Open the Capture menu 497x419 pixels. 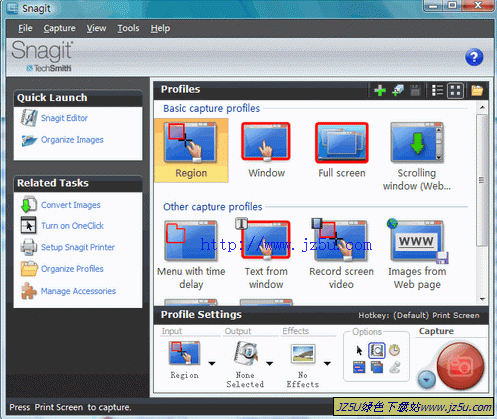click(59, 28)
